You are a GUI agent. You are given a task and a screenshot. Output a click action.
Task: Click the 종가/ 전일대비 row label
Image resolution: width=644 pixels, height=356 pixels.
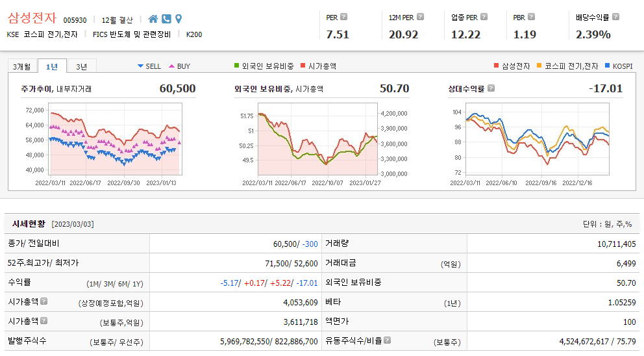tap(34, 244)
